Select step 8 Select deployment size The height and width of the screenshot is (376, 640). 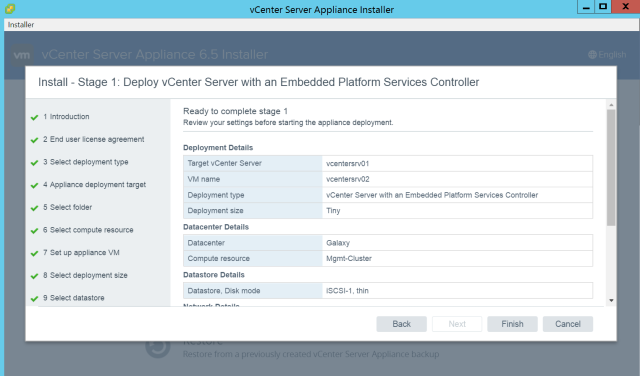click(85, 275)
